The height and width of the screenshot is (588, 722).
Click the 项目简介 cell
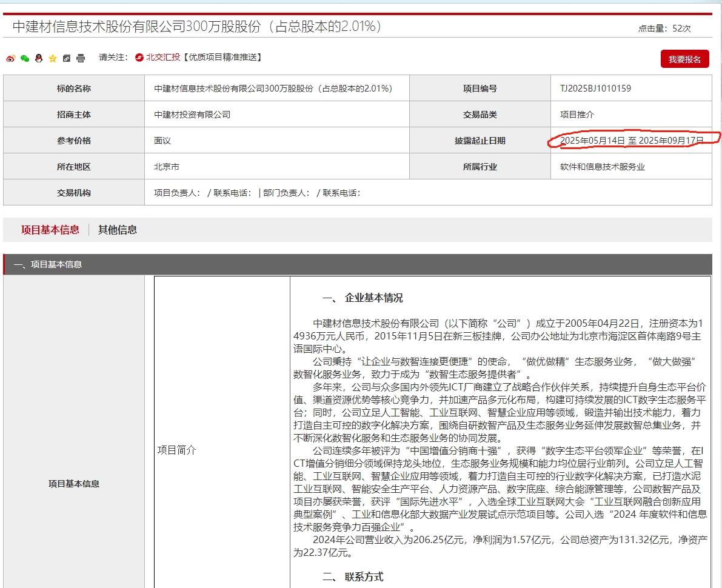tap(222, 432)
